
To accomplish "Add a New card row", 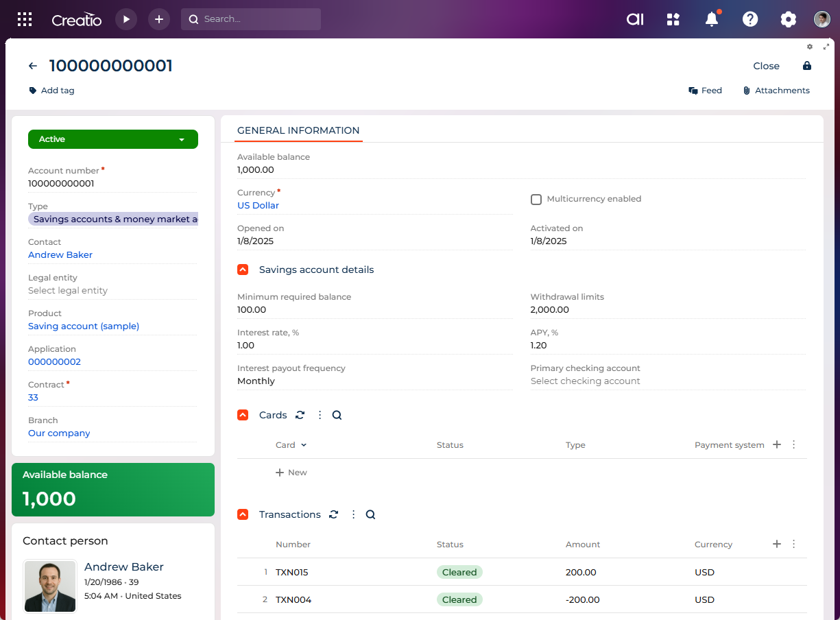I will pos(291,473).
